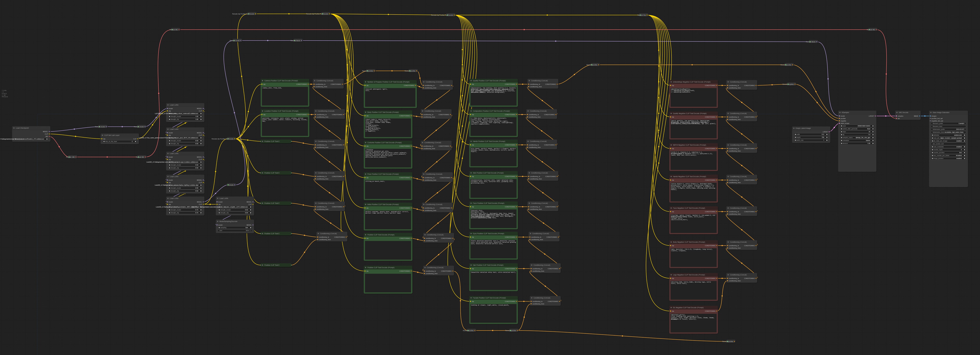Toggle image_preview in the Save Image Extended node
This screenshot has width=980, height=355.
pos(948,159)
